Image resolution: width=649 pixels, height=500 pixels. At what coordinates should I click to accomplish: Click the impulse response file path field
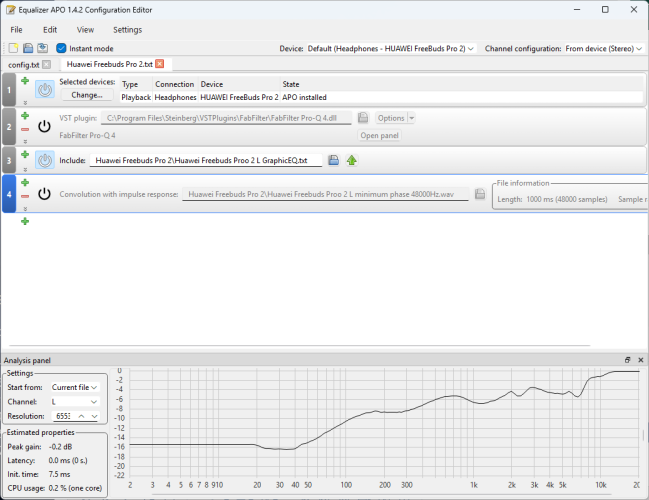coord(325,195)
